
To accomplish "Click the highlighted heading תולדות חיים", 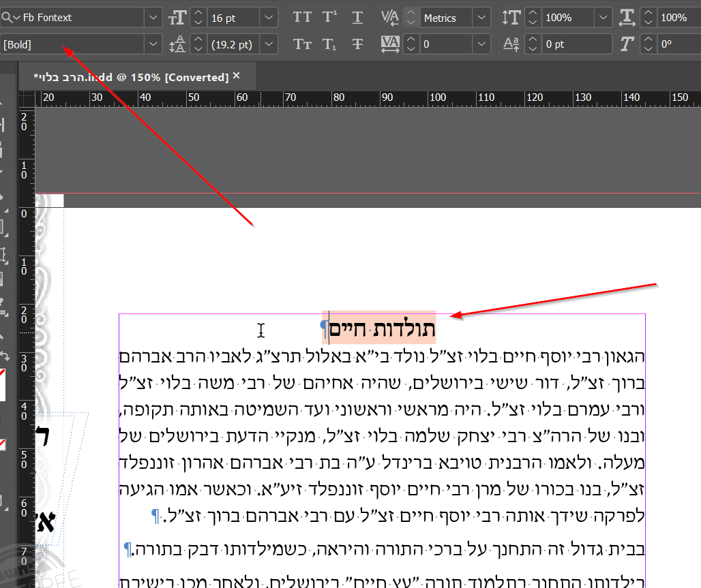I will pyautogui.click(x=383, y=329).
